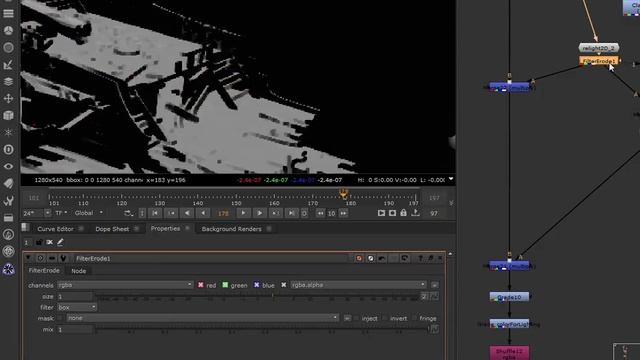Image resolution: width=640 pixels, height=360 pixels.
Task: Skip forward by increment button
Action: tap(343, 213)
